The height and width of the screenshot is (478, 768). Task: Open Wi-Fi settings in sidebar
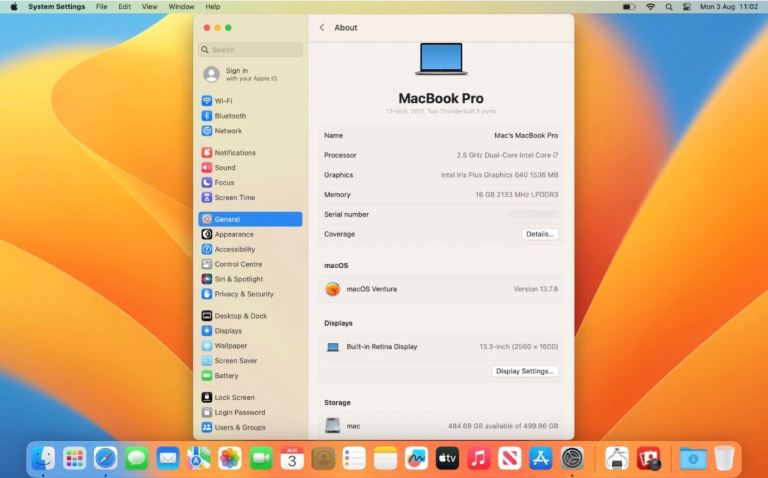pos(250,101)
